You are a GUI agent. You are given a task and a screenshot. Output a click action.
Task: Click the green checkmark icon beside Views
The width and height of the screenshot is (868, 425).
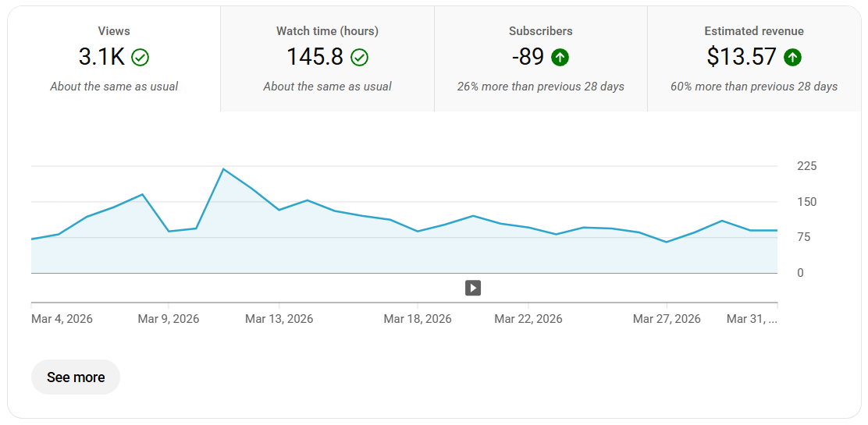pos(140,57)
